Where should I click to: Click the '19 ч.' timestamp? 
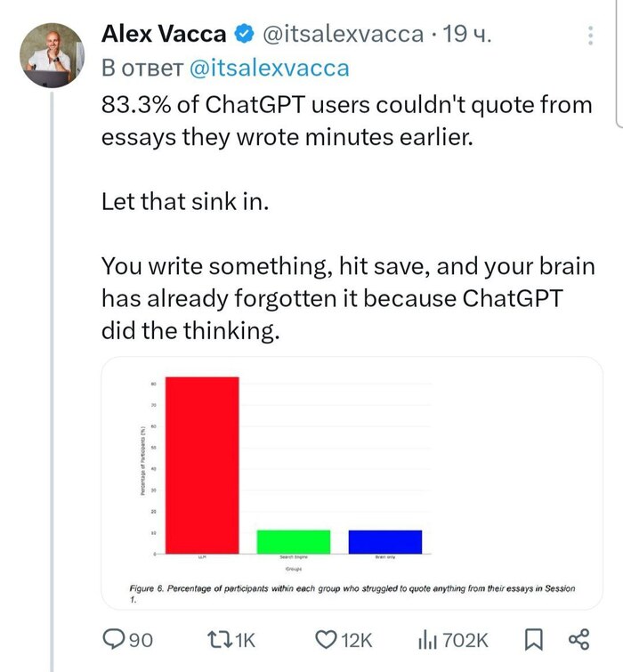coord(466,35)
